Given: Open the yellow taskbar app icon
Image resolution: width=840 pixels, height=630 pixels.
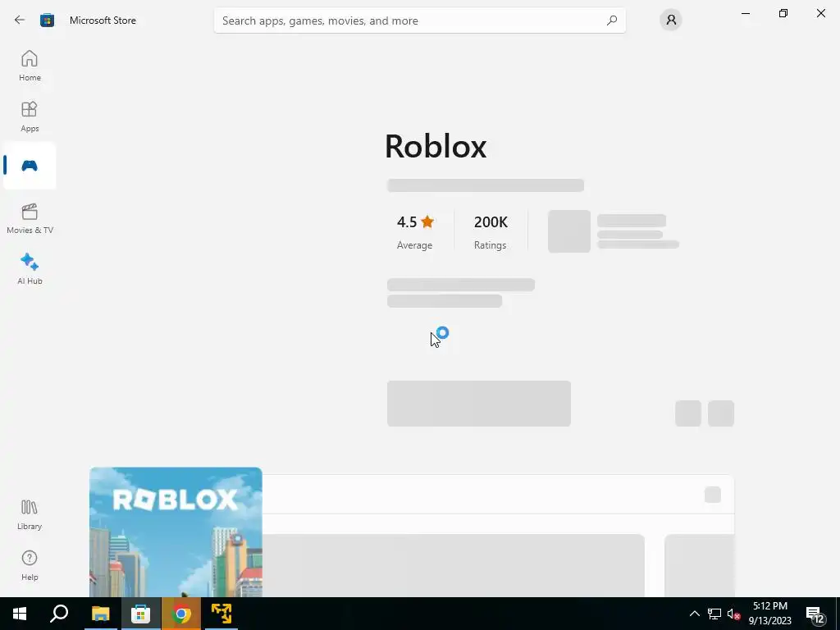Looking at the screenshot, I should (x=221, y=614).
